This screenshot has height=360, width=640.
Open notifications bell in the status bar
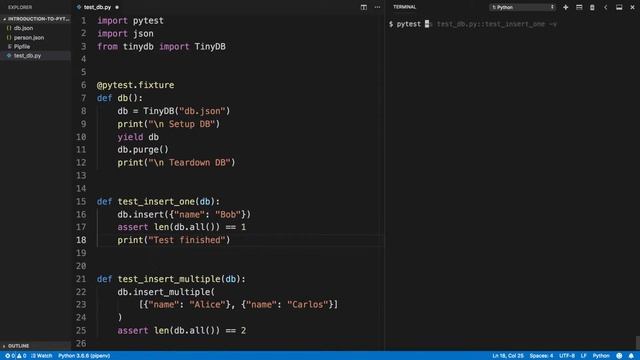[631, 356]
